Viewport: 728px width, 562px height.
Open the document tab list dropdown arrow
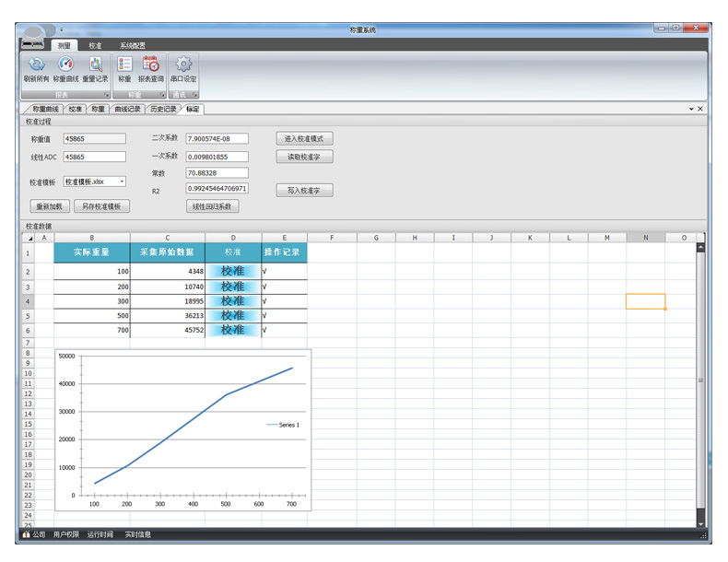pos(691,110)
